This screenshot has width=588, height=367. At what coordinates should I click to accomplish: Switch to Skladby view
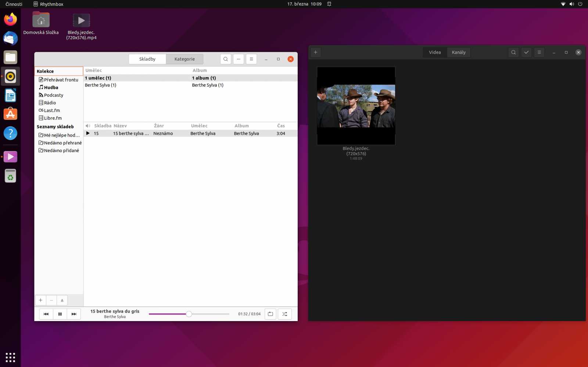[147, 59]
